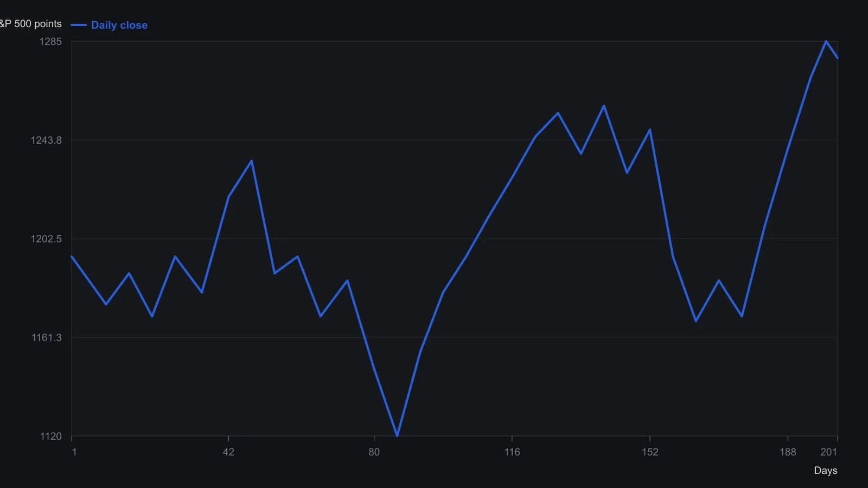Viewport: 868px width, 488px height.
Task: Click the x-axis tick label 152
Action: (x=650, y=452)
